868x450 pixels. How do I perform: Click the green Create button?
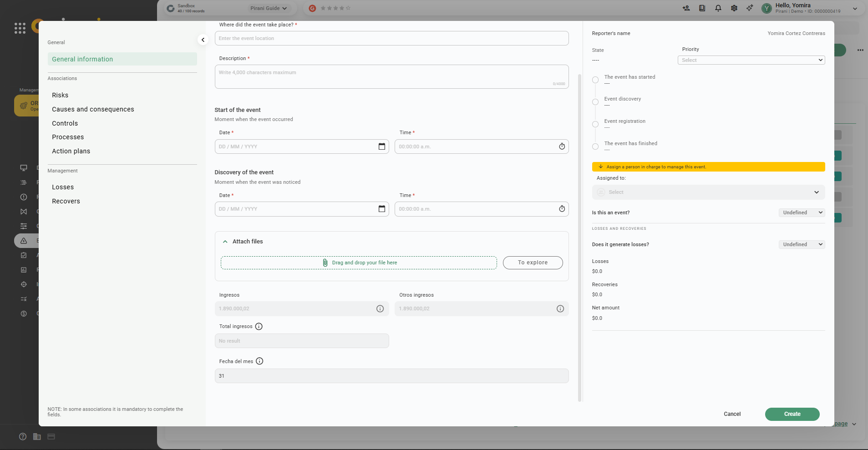(792, 414)
